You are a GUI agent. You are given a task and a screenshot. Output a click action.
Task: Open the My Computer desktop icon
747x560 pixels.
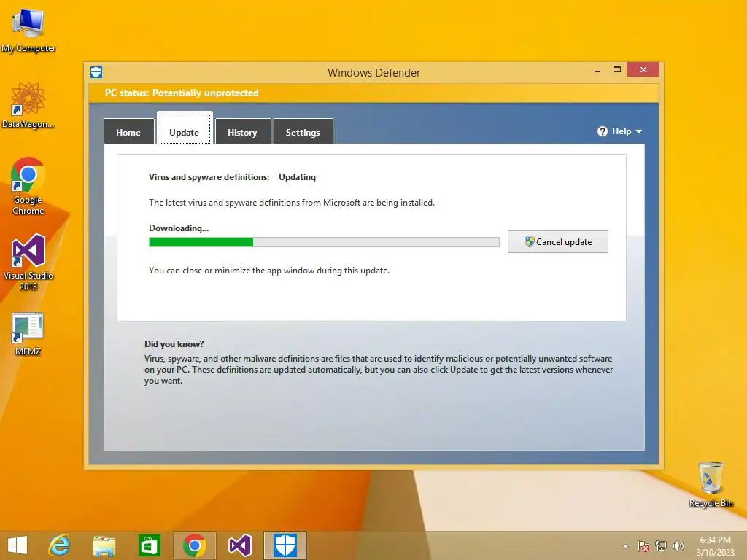pyautogui.click(x=28, y=29)
